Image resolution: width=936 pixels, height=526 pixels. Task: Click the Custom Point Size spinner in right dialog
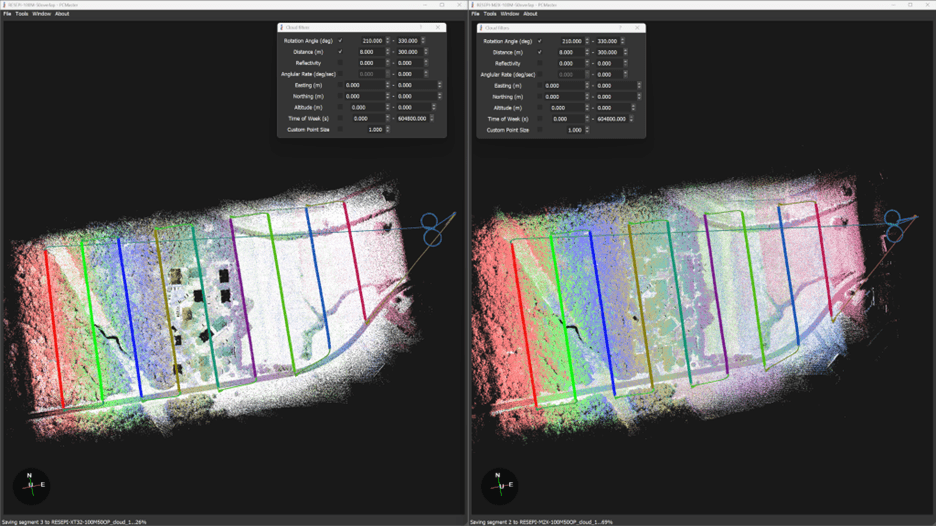[587, 130]
